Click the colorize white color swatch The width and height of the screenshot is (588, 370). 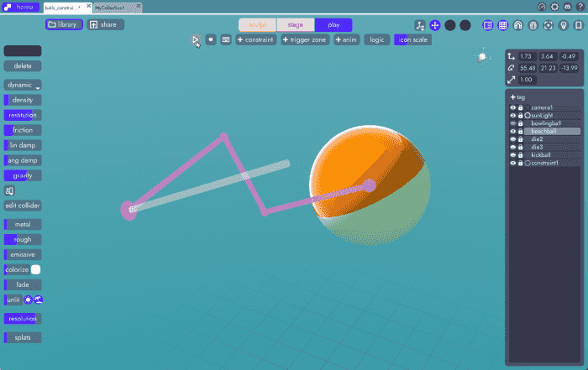[x=36, y=269]
